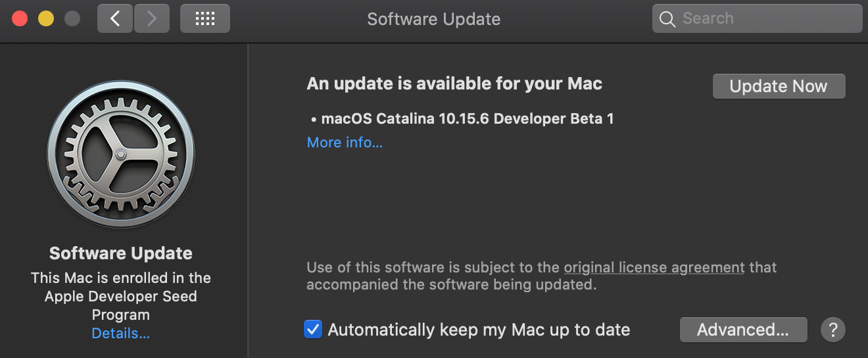Click the forward navigation arrow

coord(152,18)
